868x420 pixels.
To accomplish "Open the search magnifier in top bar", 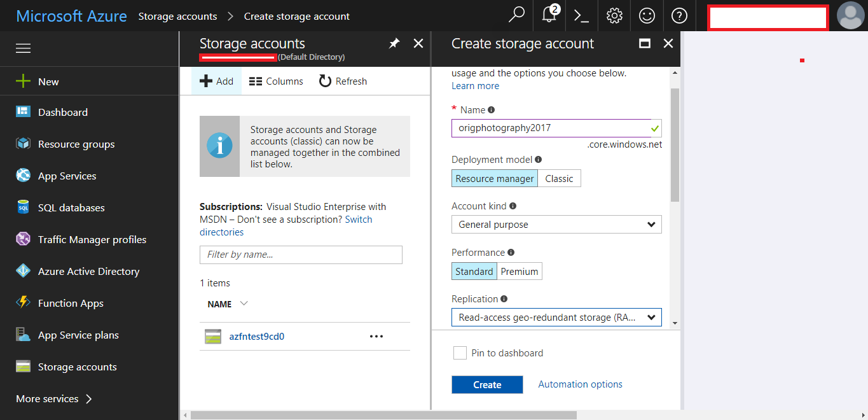I will 517,15.
